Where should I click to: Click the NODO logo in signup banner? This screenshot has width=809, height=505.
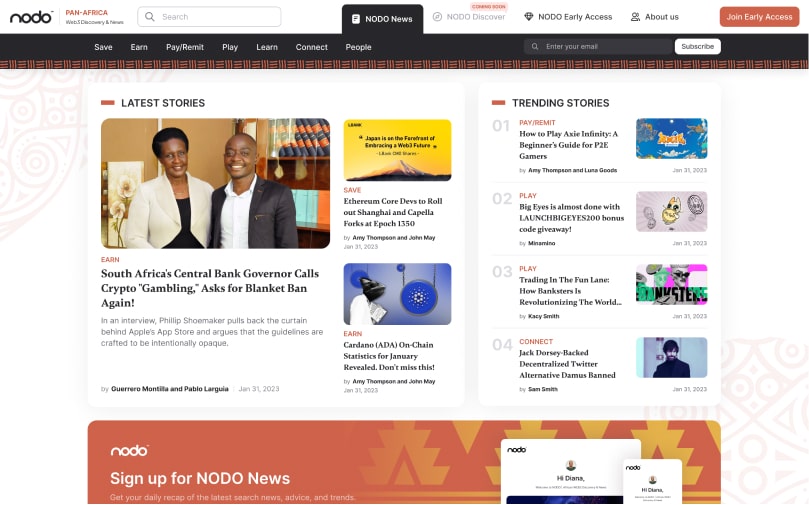click(129, 451)
